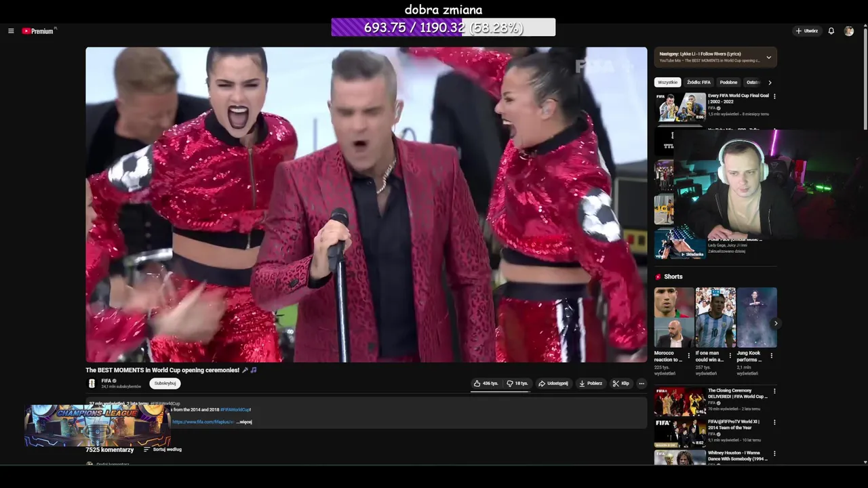Dislike the video with 18 tys.
Image resolution: width=868 pixels, height=488 pixels.
(517, 384)
